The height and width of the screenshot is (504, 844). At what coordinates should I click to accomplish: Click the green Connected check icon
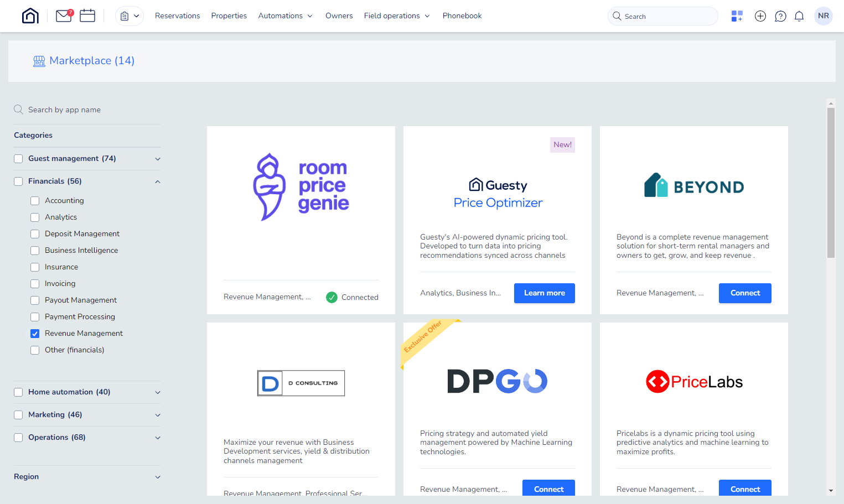point(332,297)
